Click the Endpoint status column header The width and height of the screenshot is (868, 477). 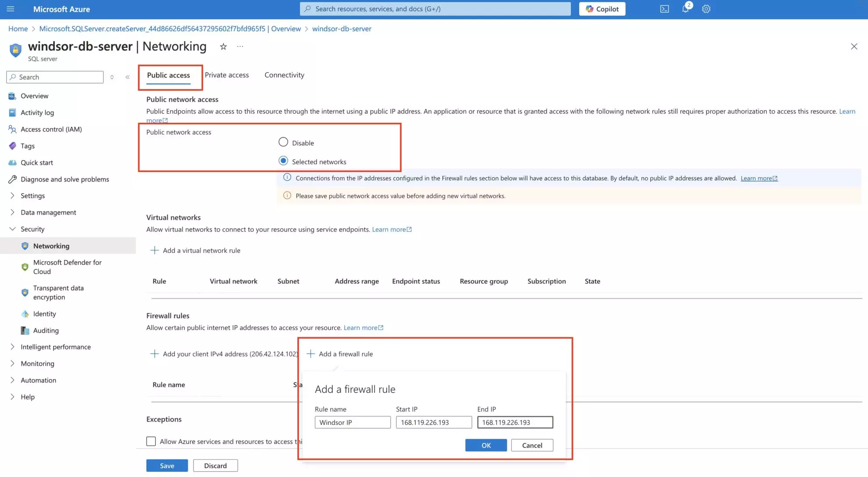click(416, 281)
